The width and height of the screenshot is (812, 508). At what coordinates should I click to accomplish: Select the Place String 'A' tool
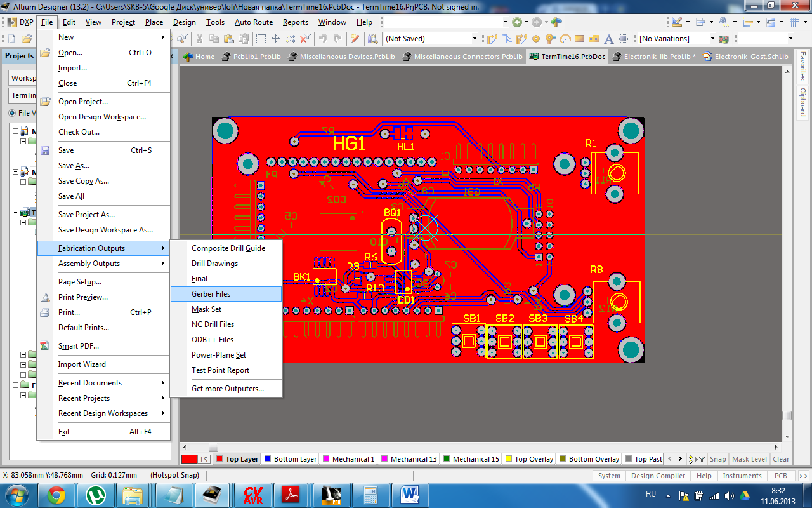(x=609, y=39)
